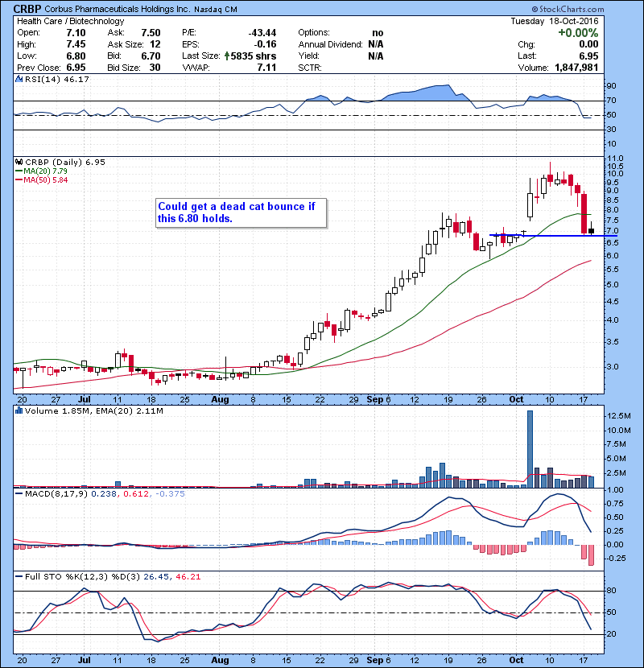Click the green up arrow beside Last Size

tap(227, 56)
